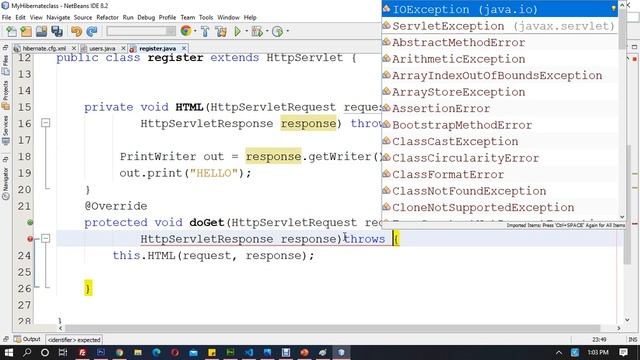This screenshot has width=640, height=360.
Task: Open Profile Project dropdown arrow
Action: pos(287,31)
